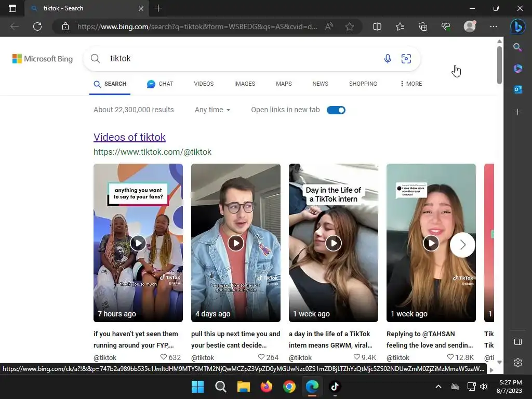Click the page vertical scrollbar thumb
The image size is (532, 399).
pos(499,65)
